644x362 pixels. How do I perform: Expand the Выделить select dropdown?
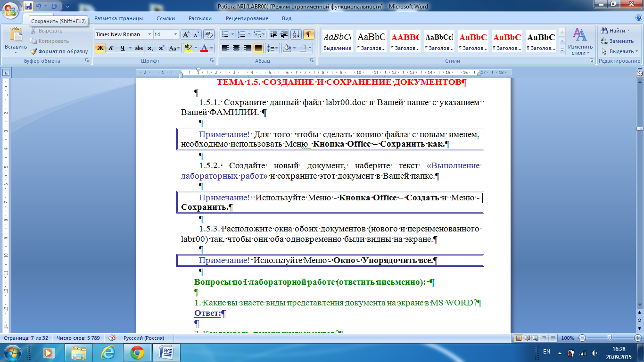[x=637, y=51]
